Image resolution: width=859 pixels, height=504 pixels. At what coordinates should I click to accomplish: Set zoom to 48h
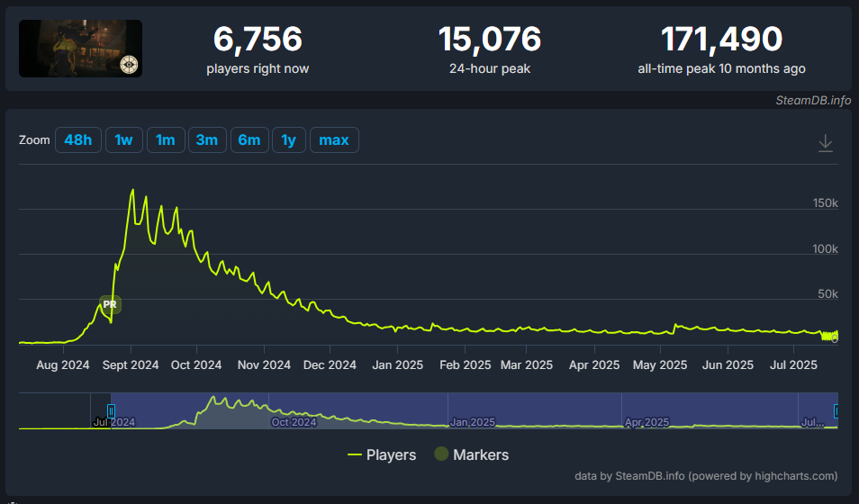pyautogui.click(x=77, y=139)
